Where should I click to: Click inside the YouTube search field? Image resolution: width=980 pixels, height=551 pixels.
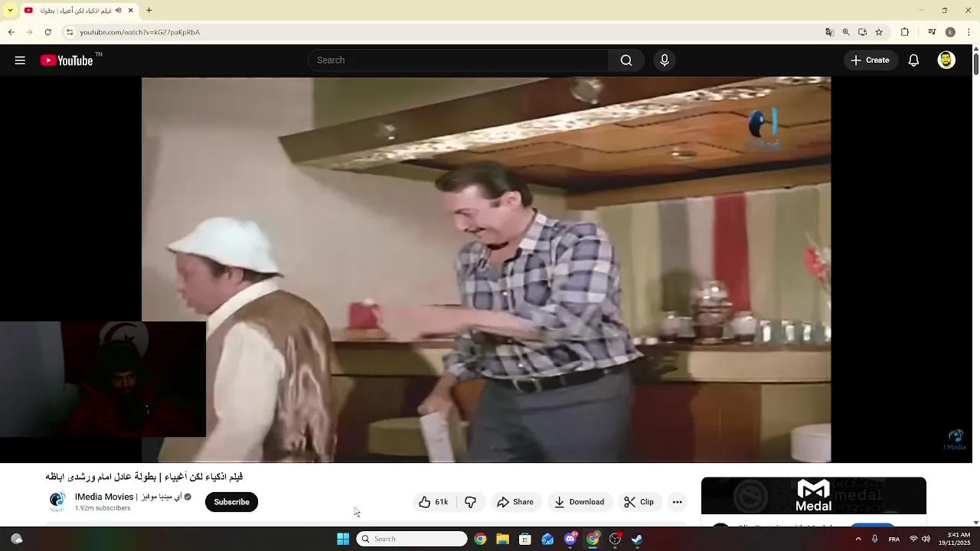point(459,60)
